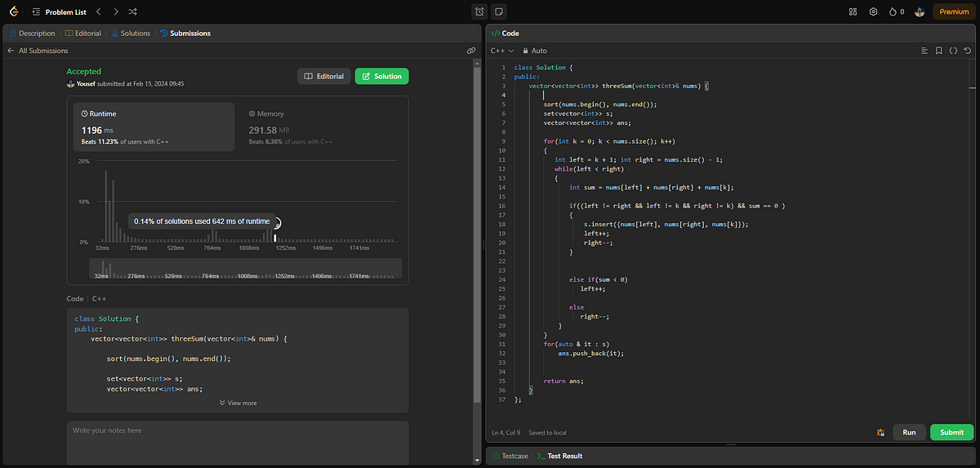
Task: Copy the submission link icon
Action: tap(471, 51)
